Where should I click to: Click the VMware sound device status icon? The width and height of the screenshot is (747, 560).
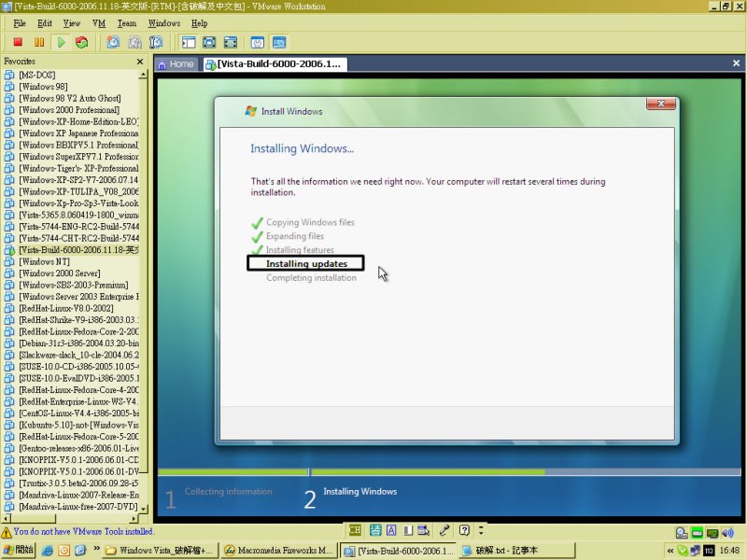[x=727, y=533]
